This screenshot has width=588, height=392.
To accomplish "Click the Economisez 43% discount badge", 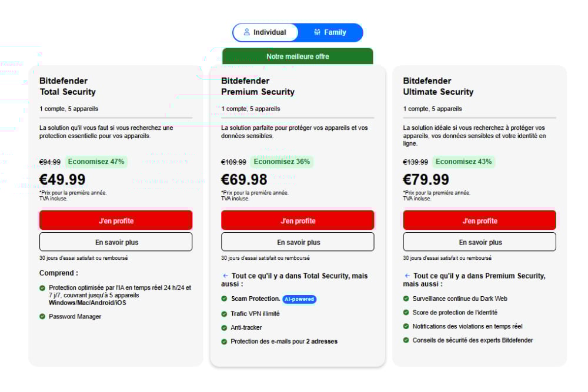I will pos(463,162).
